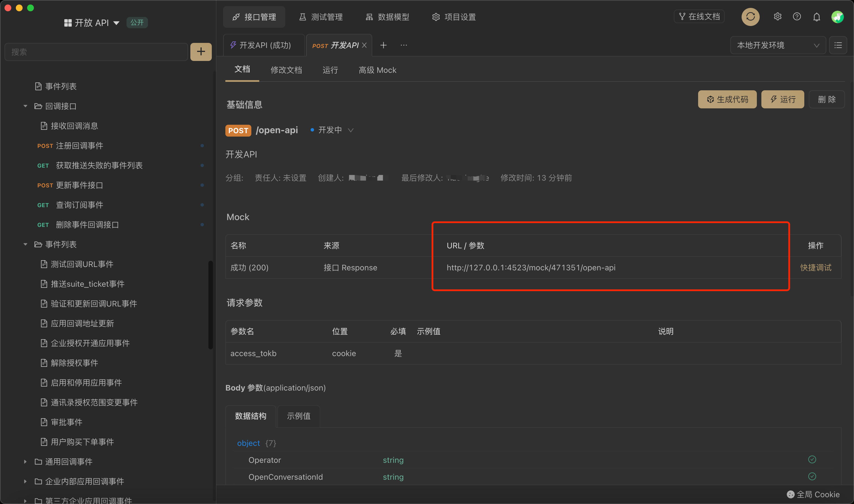Open the notifications bell icon
The image size is (854, 504).
point(817,17)
